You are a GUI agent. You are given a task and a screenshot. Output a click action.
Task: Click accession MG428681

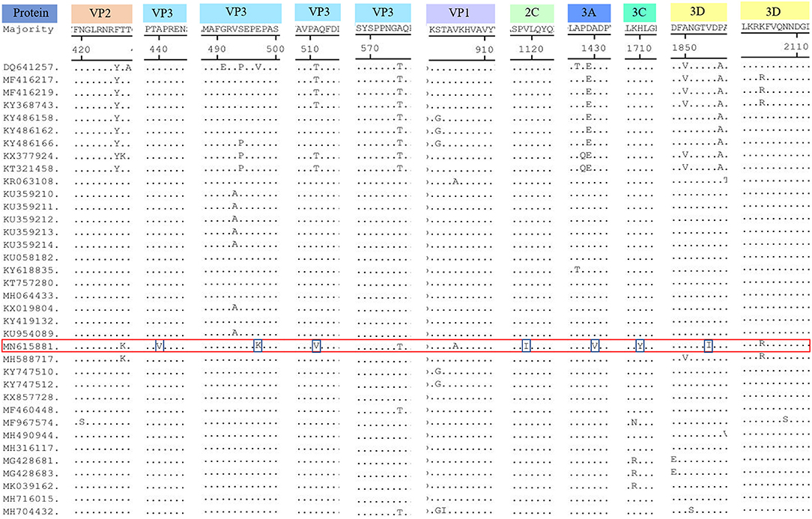pos(31,461)
